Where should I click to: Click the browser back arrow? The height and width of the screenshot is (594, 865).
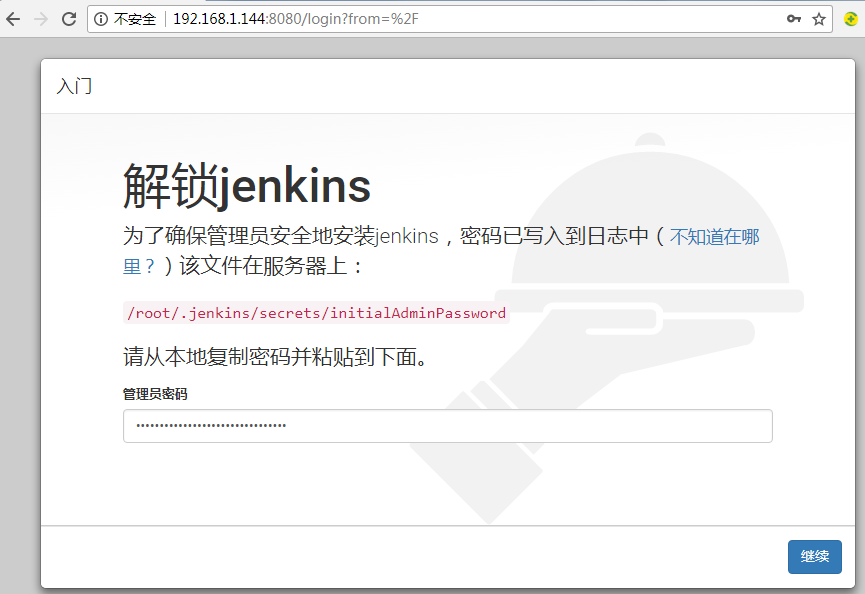click(x=14, y=19)
